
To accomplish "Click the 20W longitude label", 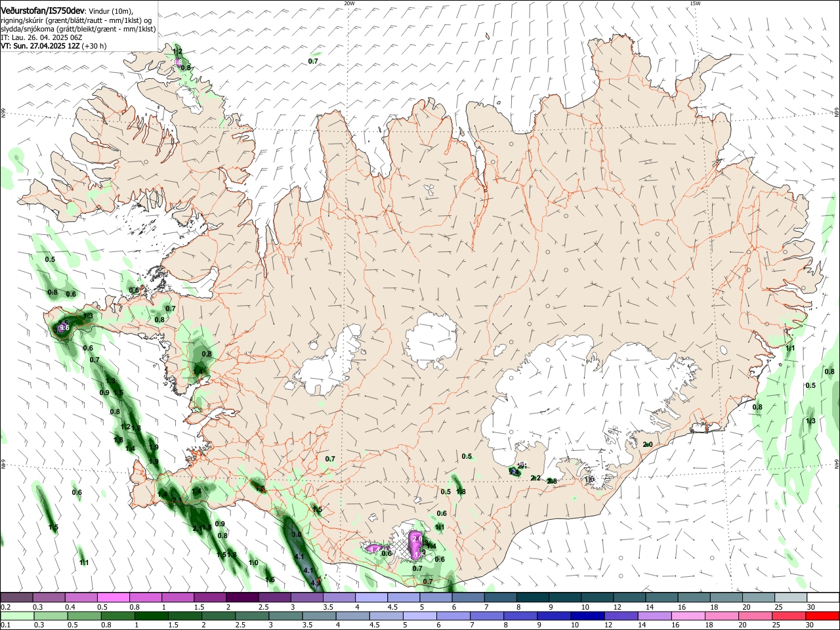I will 349,3.
